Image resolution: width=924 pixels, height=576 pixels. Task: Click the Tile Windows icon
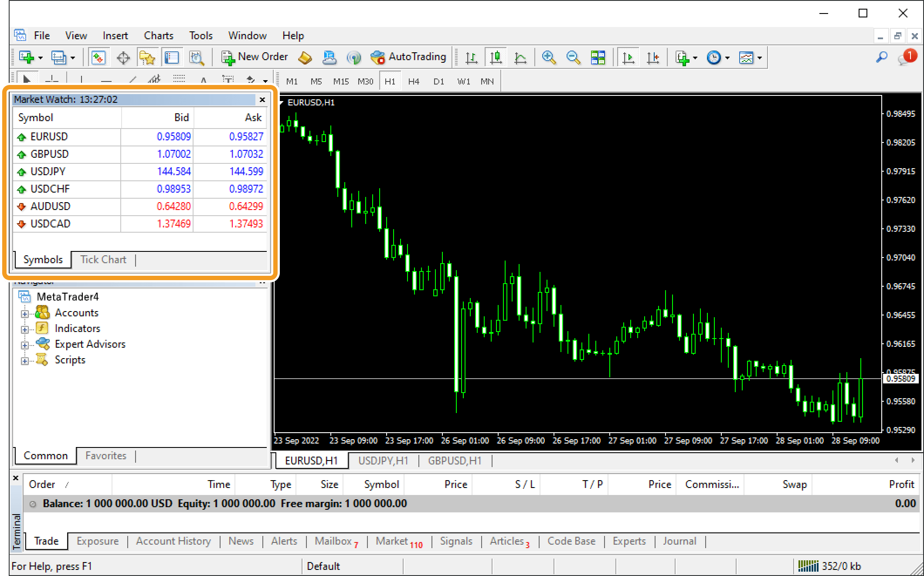click(x=598, y=57)
